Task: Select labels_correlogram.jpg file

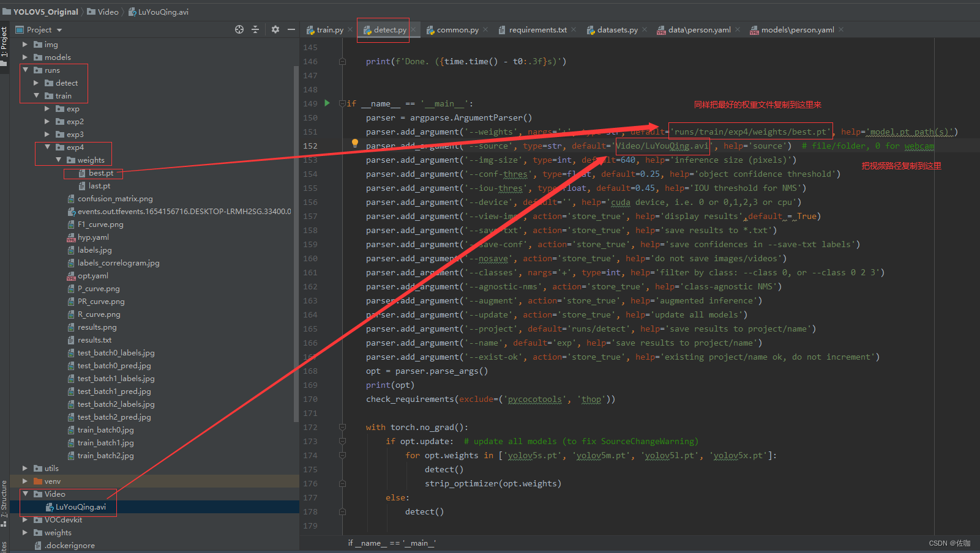Action: tap(113, 263)
